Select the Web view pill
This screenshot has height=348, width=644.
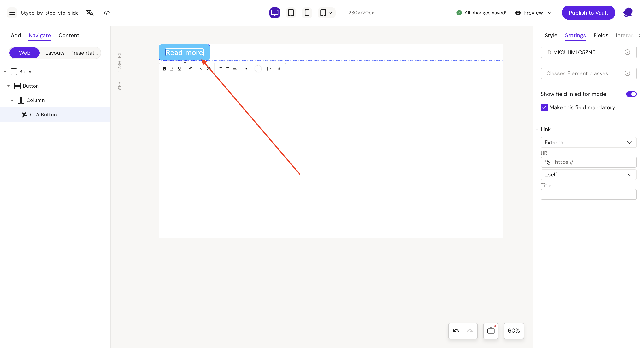coord(24,53)
